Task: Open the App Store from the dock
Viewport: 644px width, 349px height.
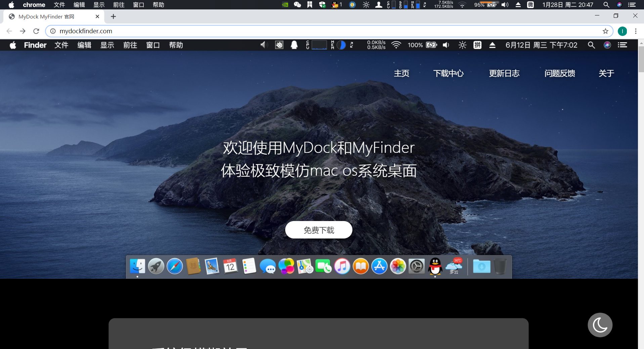Action: coord(379,266)
